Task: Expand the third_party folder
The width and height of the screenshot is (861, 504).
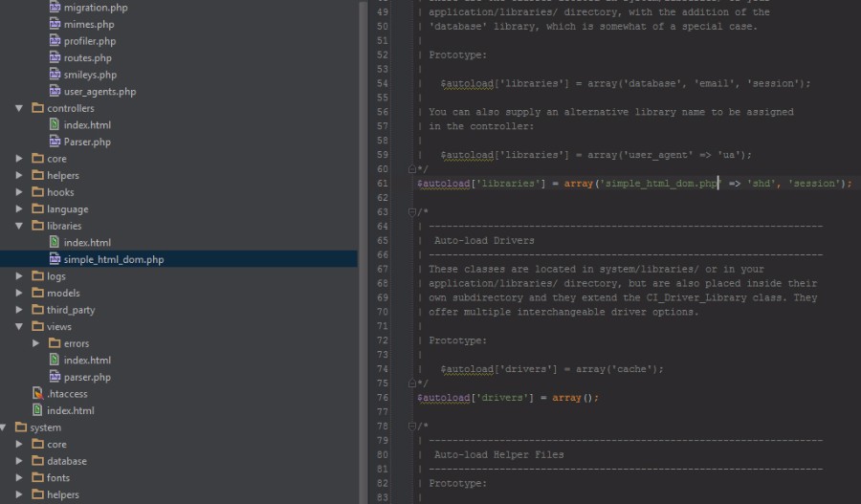Action: (x=19, y=310)
